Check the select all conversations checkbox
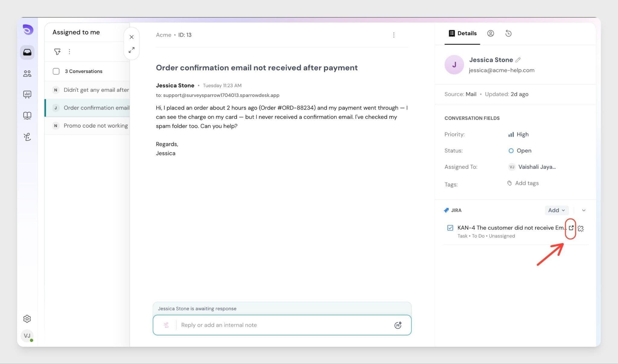The height and width of the screenshot is (364, 618). 56,71
